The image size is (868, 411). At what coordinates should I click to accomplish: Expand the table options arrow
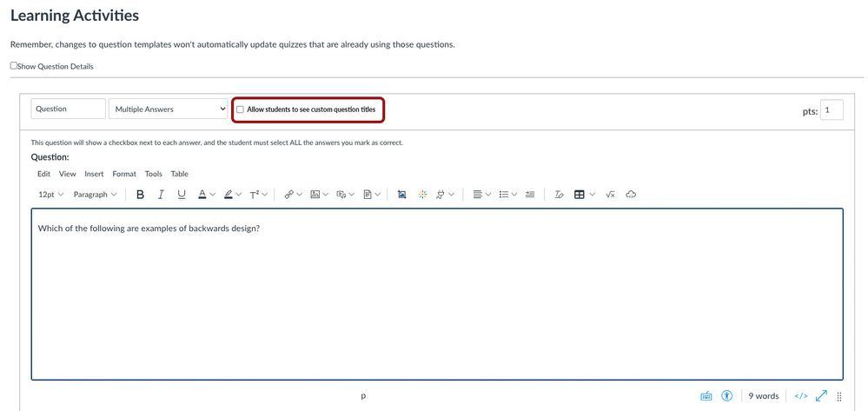[593, 195]
